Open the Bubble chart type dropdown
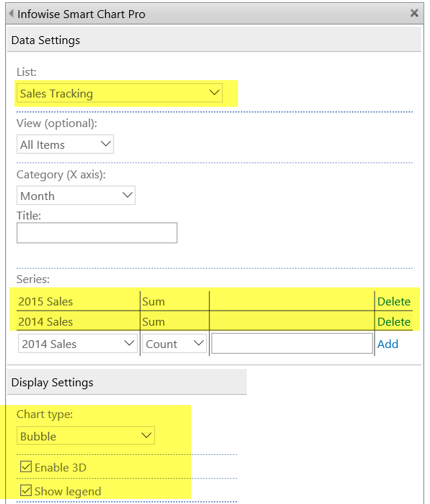 click(x=86, y=436)
